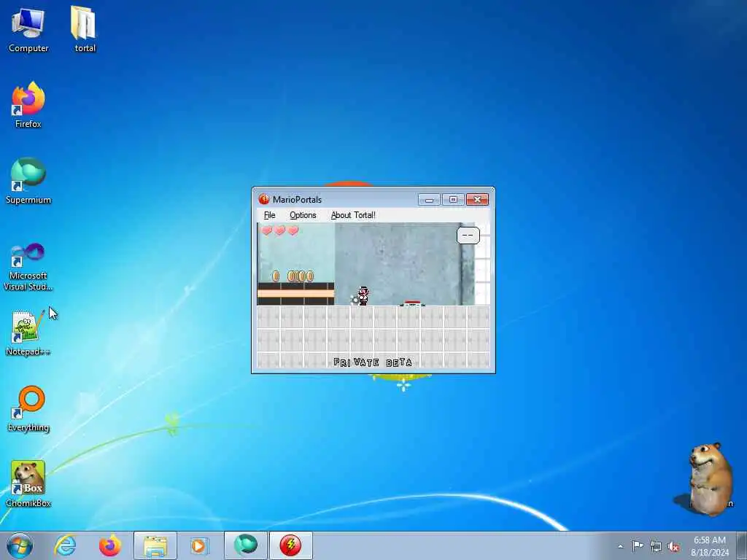The image size is (747, 560).
Task: Click the '--' speech box in the game
Action: point(468,236)
